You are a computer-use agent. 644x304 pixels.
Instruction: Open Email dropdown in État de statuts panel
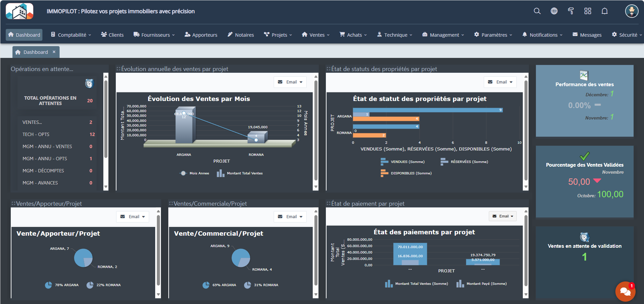500,82
